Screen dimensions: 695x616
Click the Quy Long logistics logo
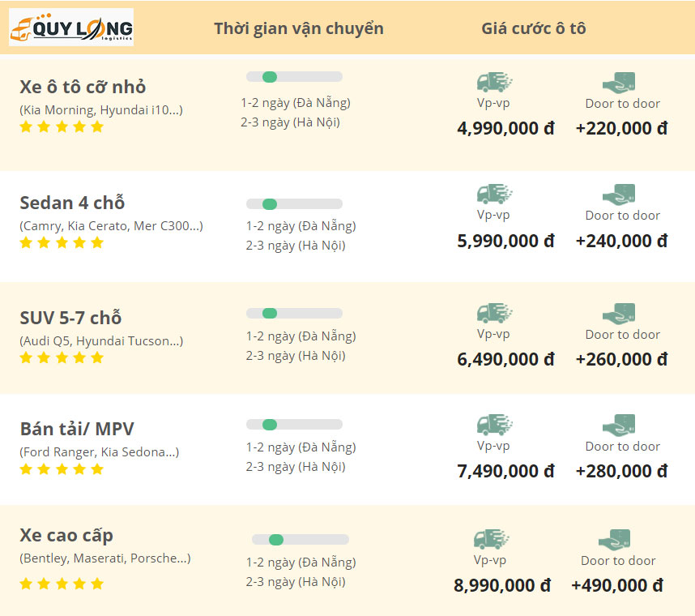point(70,28)
